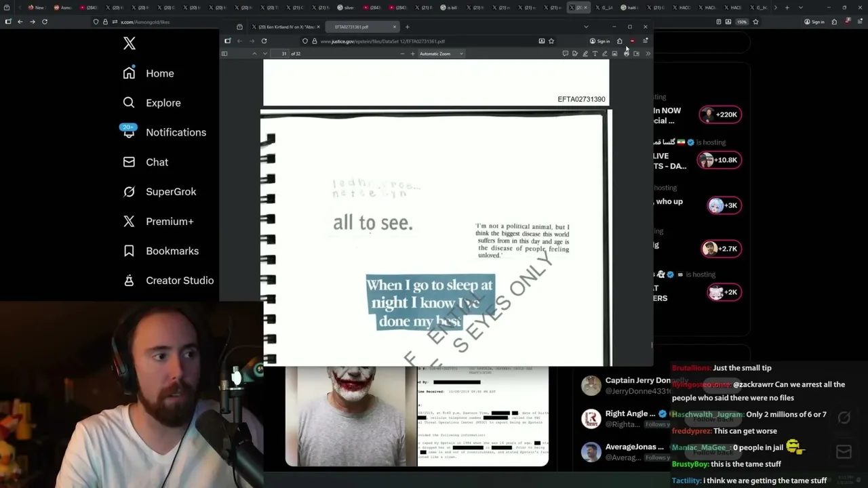Toggle Firefox sidebar icon in front window
This screenshot has height=488, width=868.
coord(228,41)
